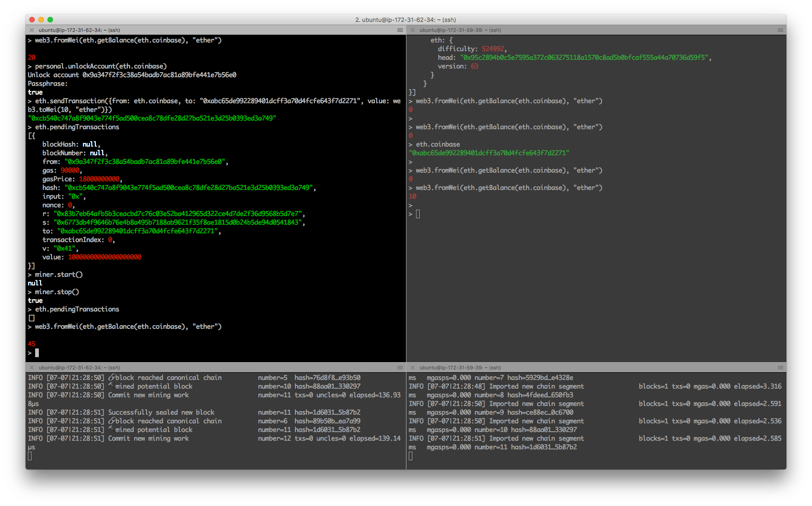Click the 'eth.coinbase' command in right pane
This screenshot has width=812, height=506.
pos(438,144)
